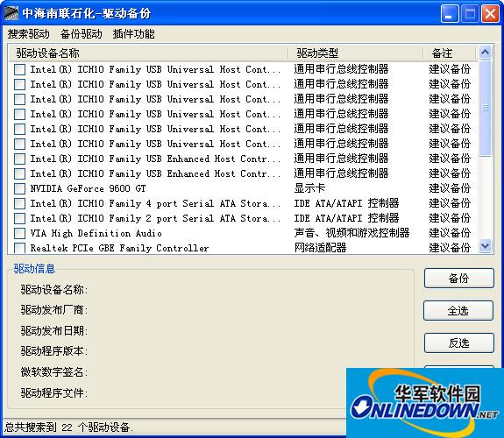Click the 驱动发布日期: label

[54, 330]
